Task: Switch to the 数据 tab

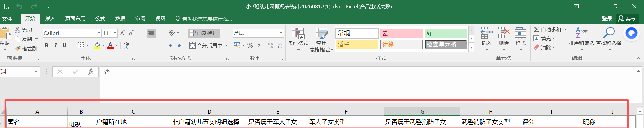Action: point(120,19)
